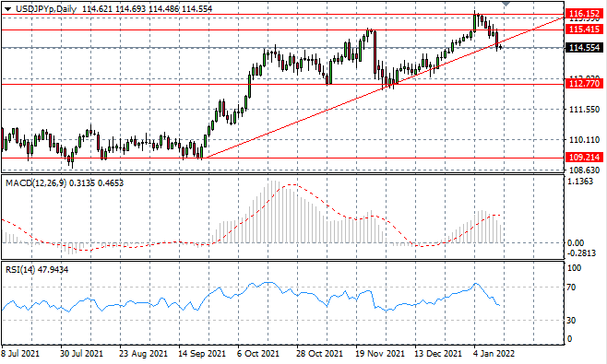Click the 19 Nov 2021 date label

coord(380,354)
